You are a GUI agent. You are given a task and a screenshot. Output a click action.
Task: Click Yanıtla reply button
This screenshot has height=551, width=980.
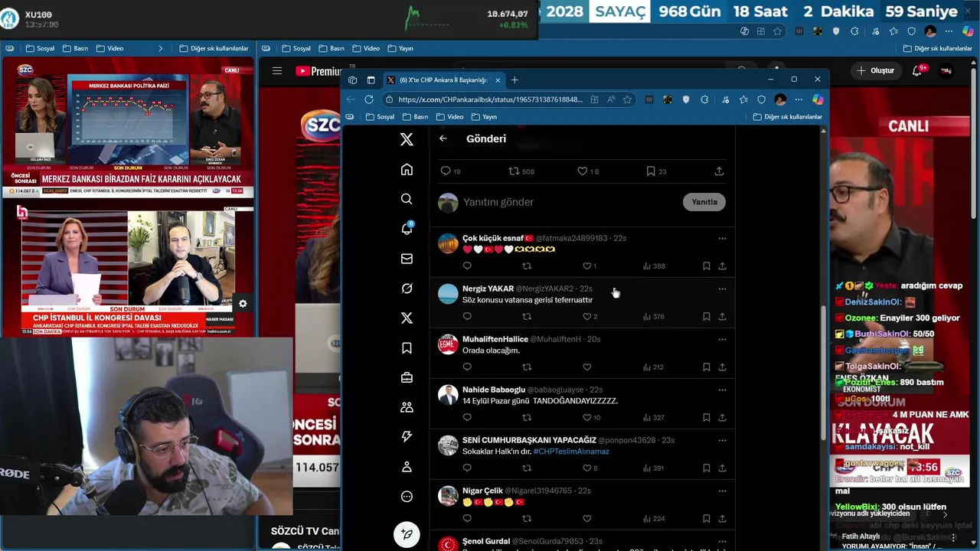(704, 202)
